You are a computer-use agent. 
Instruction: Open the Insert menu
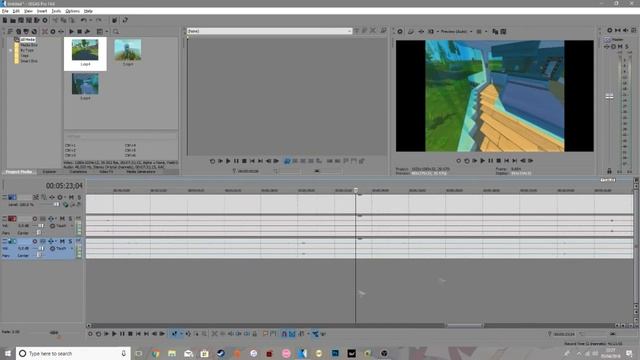(42, 11)
